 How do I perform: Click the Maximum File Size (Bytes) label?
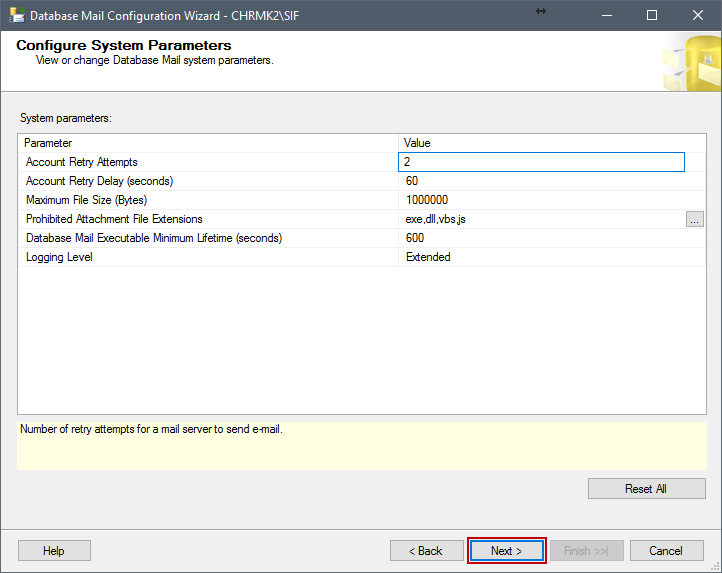point(87,200)
